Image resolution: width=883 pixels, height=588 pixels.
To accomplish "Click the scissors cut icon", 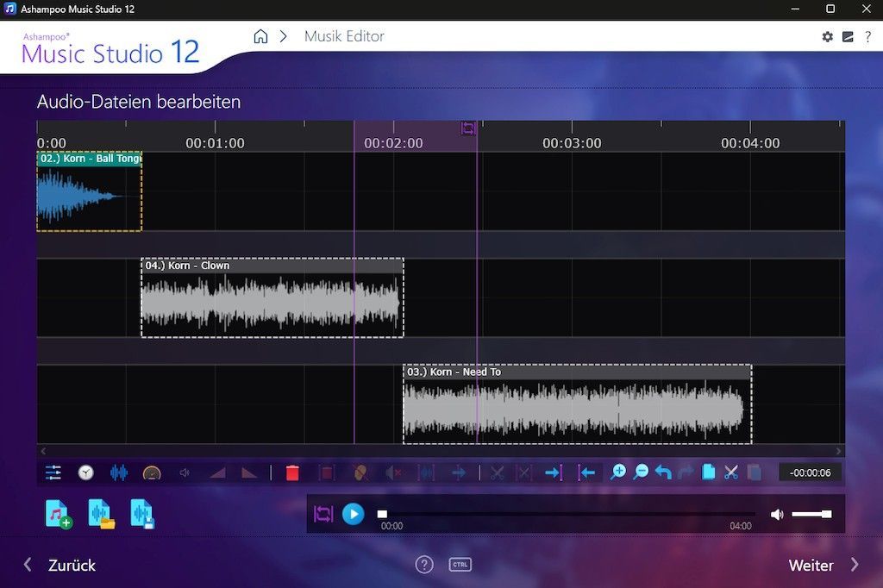I will [x=731, y=472].
